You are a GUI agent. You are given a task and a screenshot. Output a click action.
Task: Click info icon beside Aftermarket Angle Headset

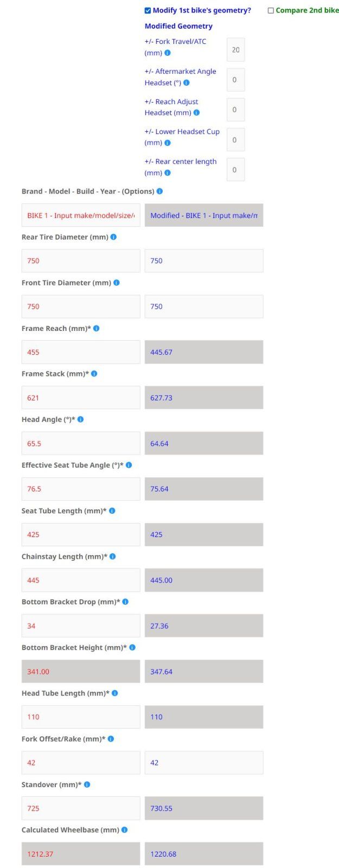tap(187, 83)
